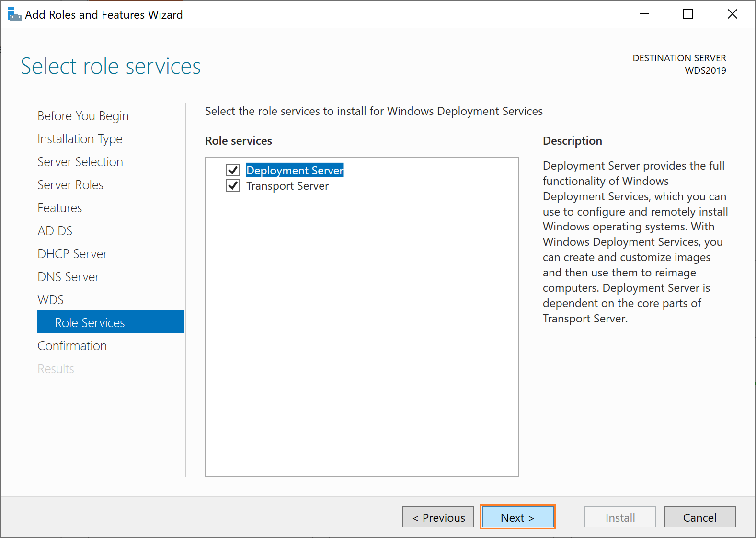This screenshot has width=756, height=538.
Task: Maximize the wizard window
Action: tap(688, 14)
